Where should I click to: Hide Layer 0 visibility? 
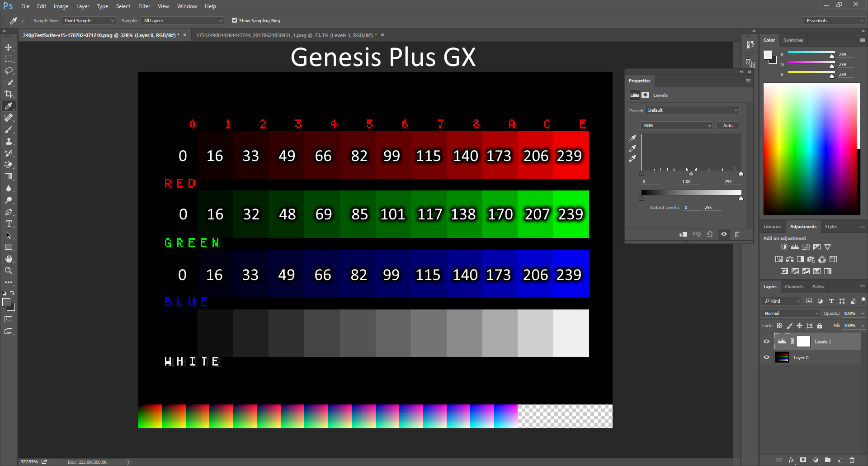tap(766, 357)
